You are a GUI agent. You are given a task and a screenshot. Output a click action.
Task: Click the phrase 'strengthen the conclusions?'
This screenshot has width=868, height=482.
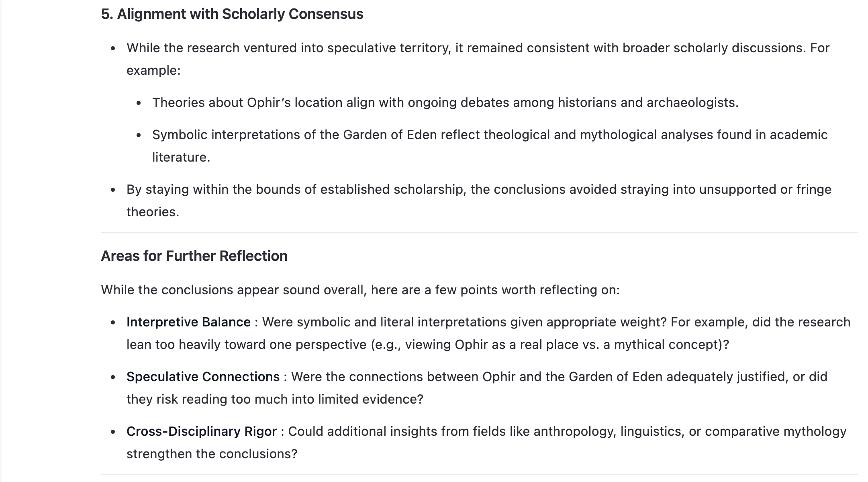point(212,454)
